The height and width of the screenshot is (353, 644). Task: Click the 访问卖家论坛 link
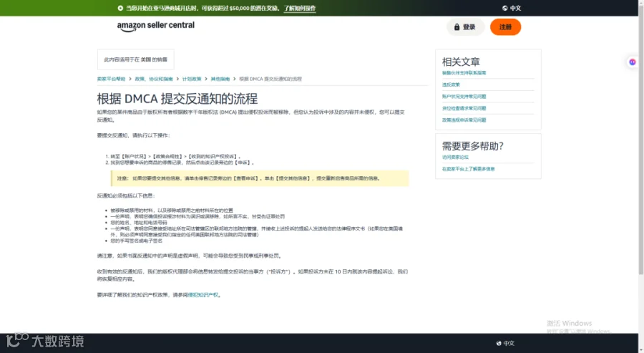click(x=455, y=158)
